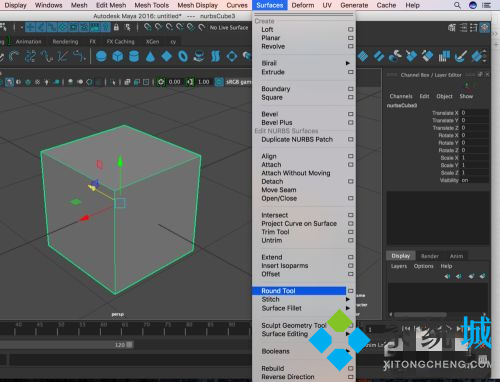Click the Translate X value field
Viewport: 500px width, 382px height.
point(475,113)
